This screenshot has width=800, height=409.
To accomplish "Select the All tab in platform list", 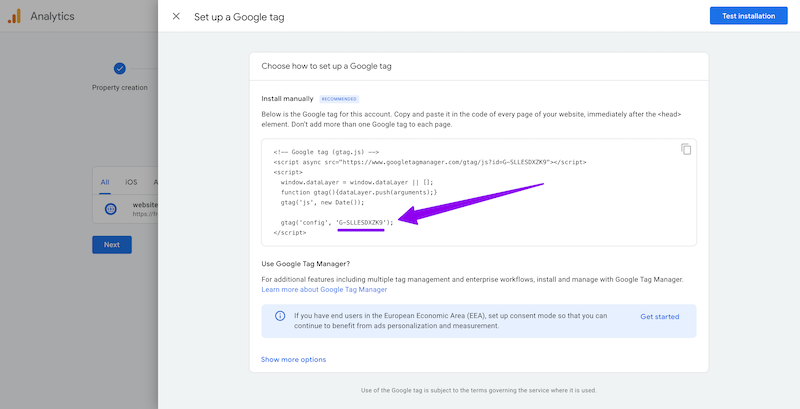I will (105, 182).
